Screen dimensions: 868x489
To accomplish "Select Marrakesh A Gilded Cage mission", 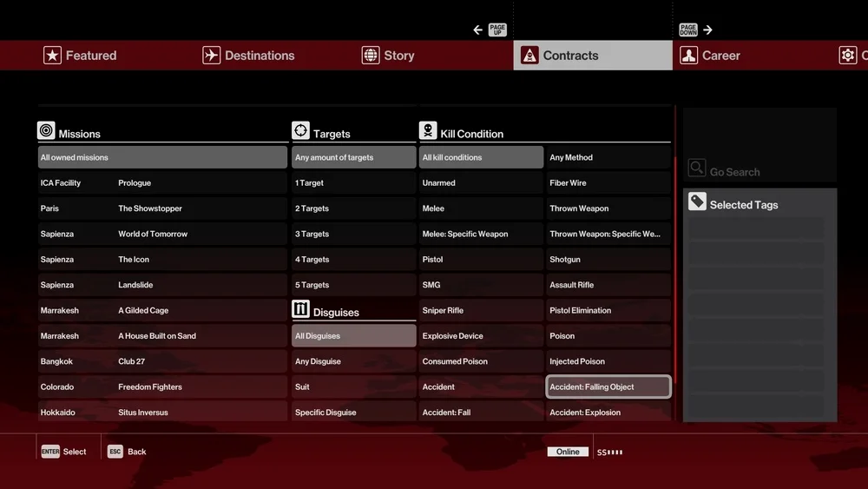I will (x=163, y=310).
